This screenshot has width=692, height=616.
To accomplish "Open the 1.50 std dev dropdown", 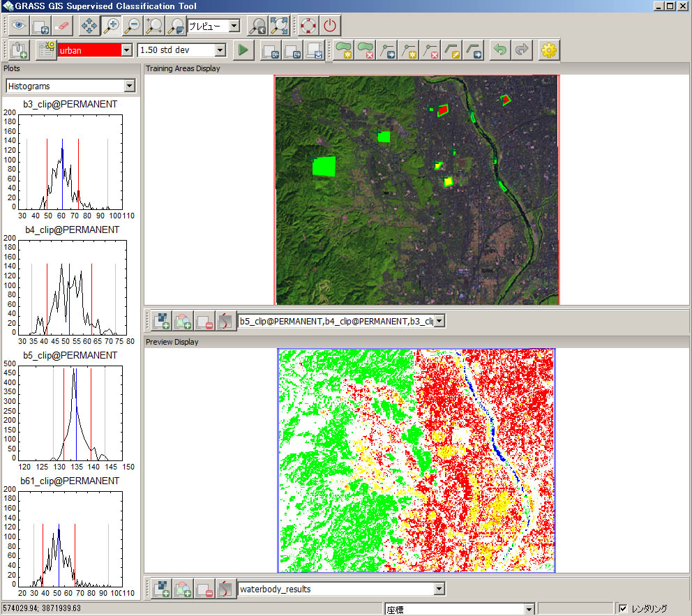I will pyautogui.click(x=220, y=50).
